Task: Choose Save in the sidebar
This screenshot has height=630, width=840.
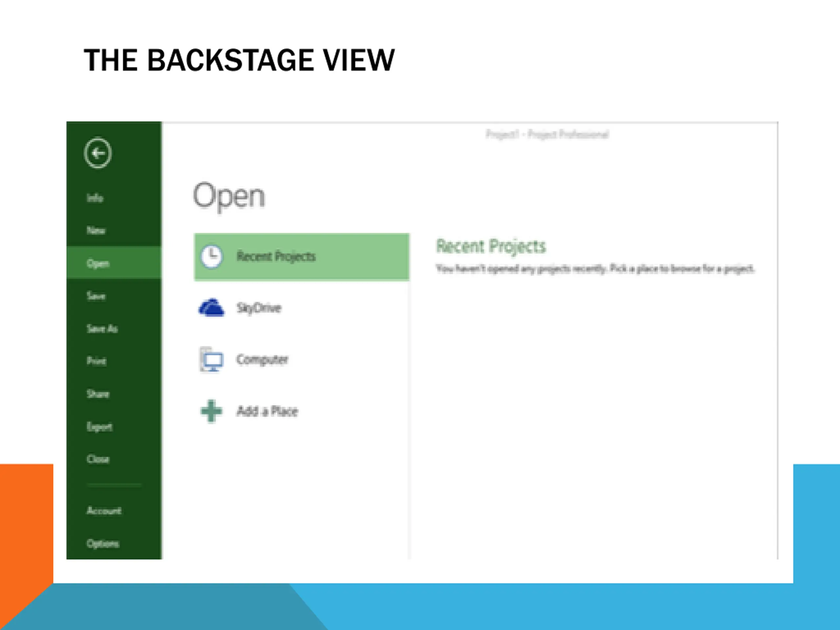Action: (x=96, y=296)
